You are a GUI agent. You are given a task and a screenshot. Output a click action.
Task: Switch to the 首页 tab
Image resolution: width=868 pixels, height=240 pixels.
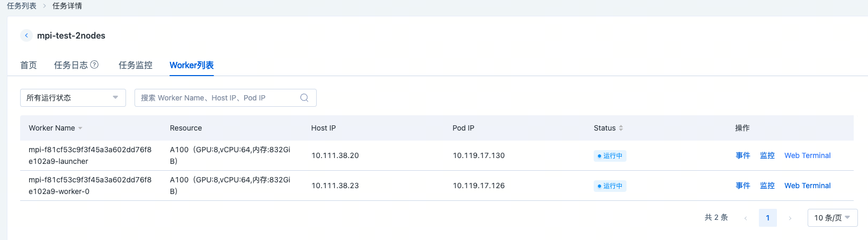click(29, 65)
